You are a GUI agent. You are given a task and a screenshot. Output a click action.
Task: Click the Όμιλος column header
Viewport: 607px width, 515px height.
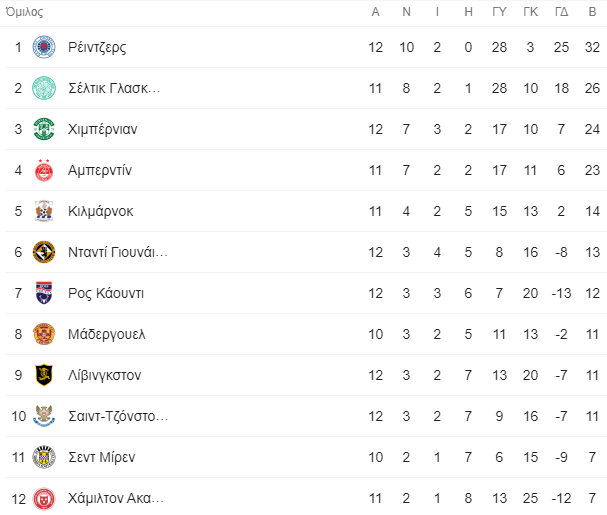point(24,12)
